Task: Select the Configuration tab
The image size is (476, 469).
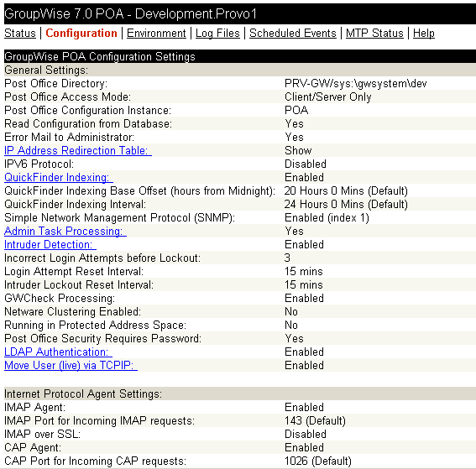Action: (81, 33)
